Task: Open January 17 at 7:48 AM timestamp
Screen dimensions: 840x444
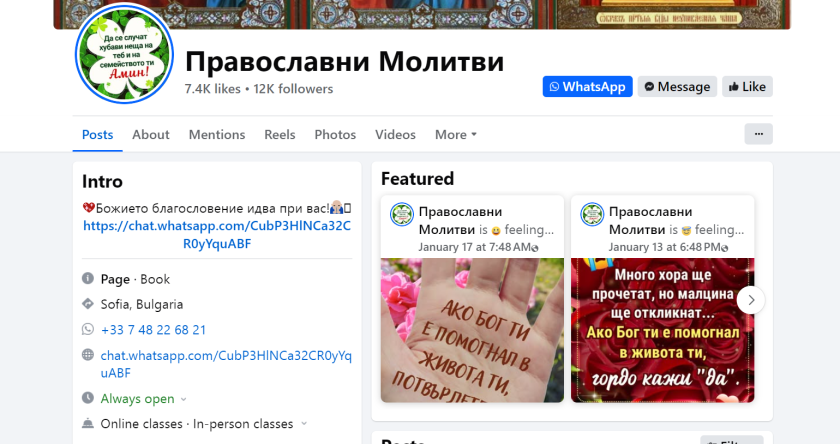Action: tap(474, 247)
